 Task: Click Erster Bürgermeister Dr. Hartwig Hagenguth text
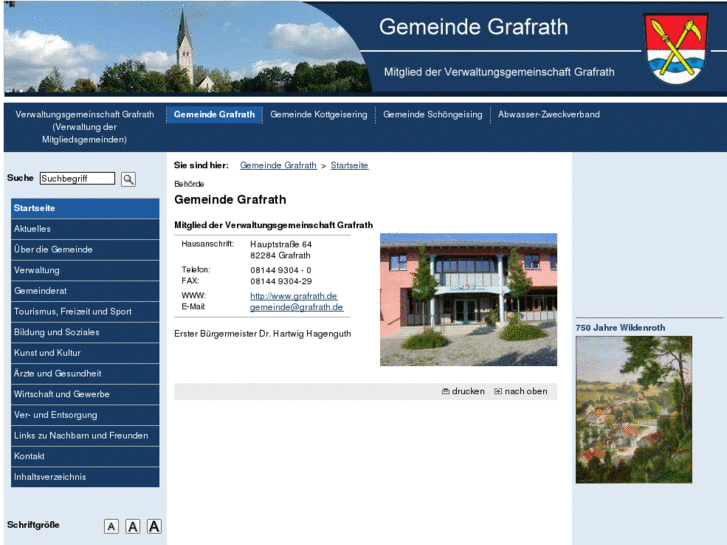(x=262, y=334)
